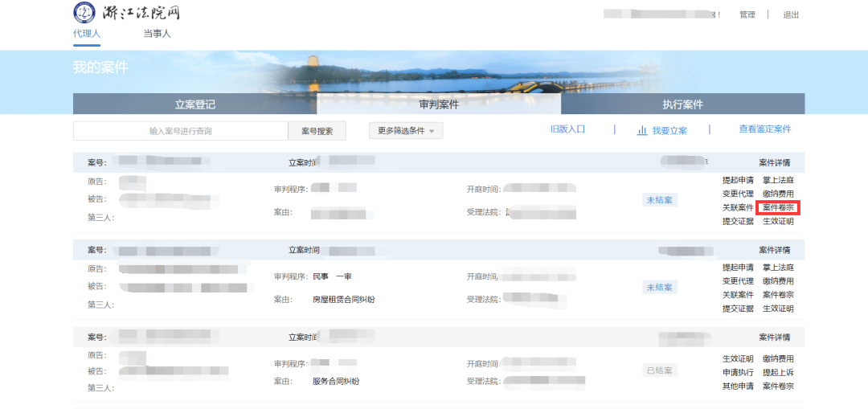
Task: Switch to the 代理人 tab
Action: 87,33
